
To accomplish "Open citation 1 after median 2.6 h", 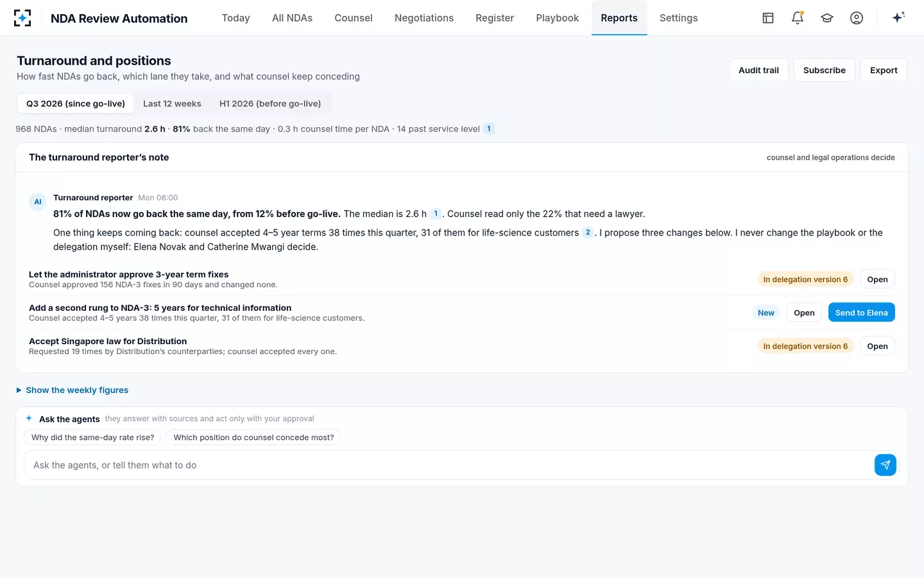I will (x=436, y=214).
